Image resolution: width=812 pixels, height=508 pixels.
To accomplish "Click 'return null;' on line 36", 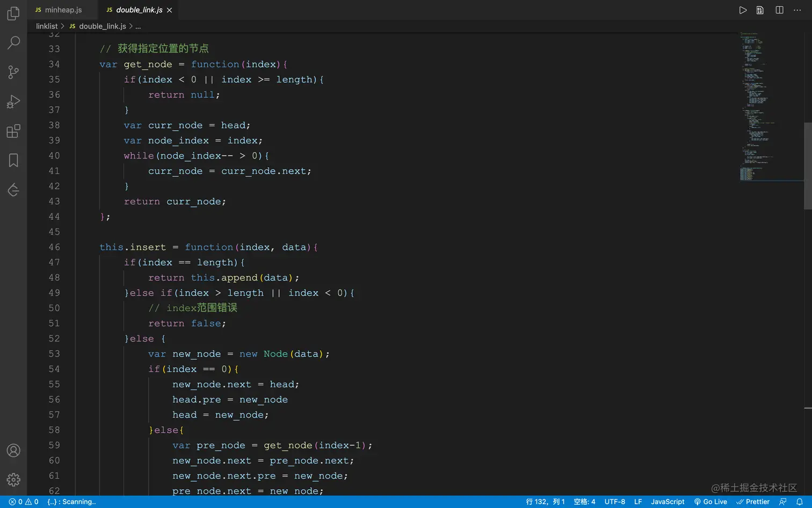I will point(184,95).
